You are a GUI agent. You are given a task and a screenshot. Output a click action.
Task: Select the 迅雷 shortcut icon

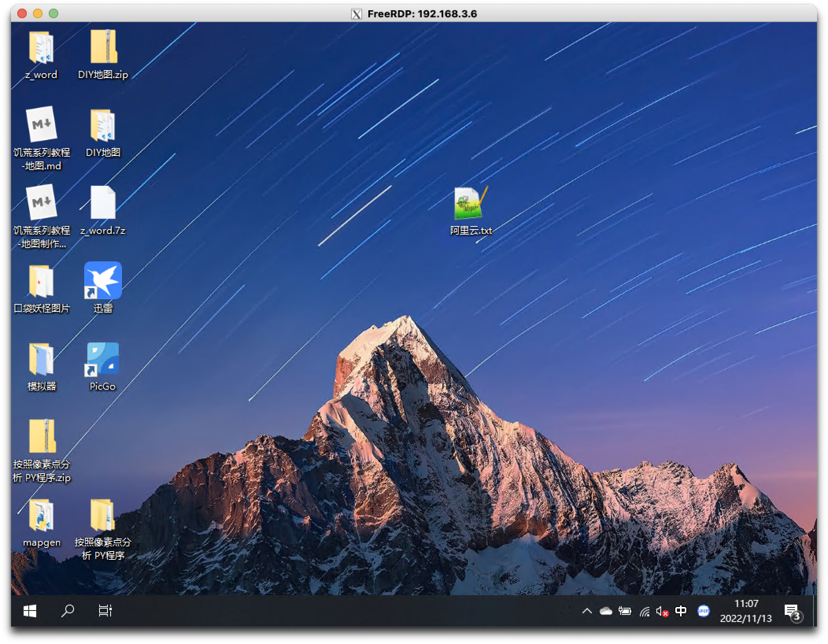[x=103, y=281]
